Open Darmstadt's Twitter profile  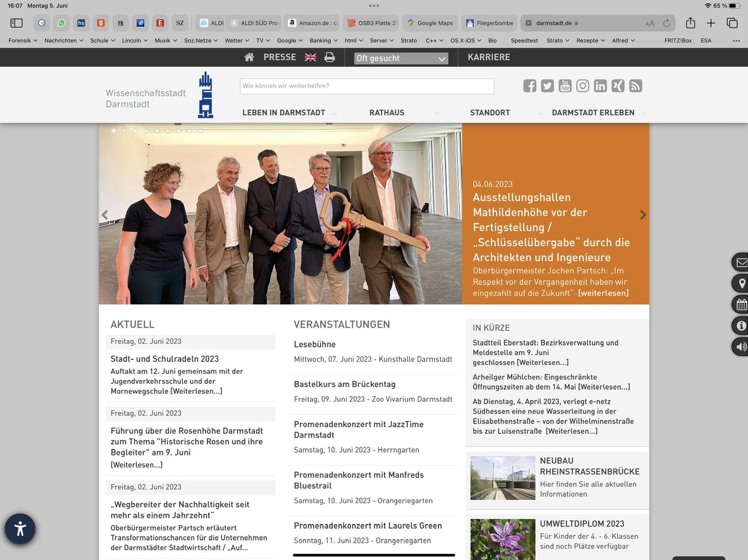click(547, 86)
